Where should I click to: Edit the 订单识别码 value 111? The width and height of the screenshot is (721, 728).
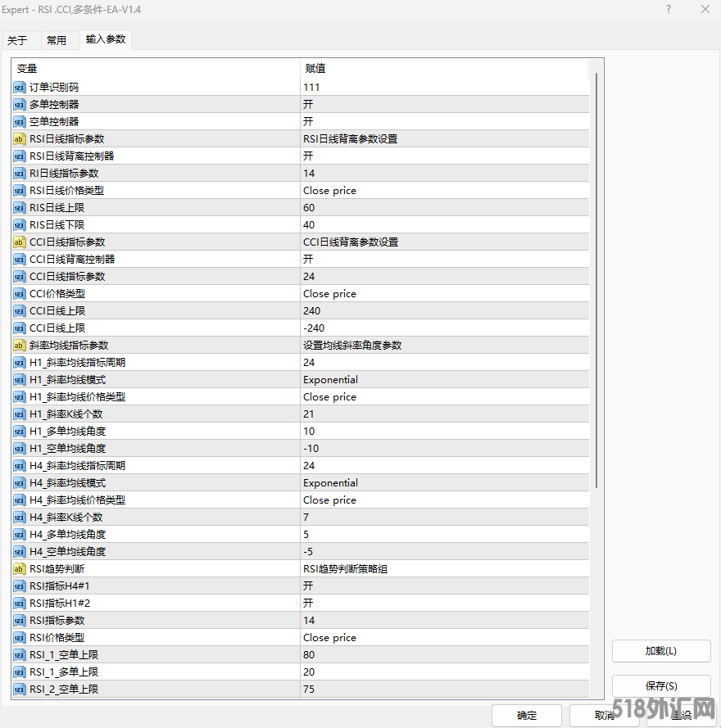tap(445, 88)
